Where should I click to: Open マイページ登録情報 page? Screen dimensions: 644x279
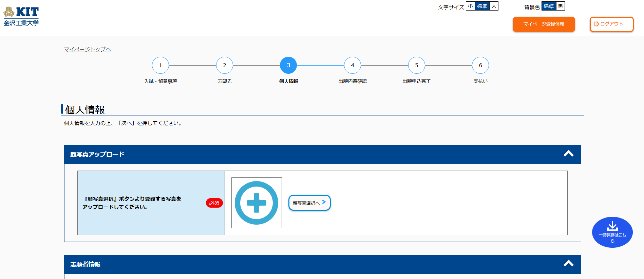click(x=544, y=24)
